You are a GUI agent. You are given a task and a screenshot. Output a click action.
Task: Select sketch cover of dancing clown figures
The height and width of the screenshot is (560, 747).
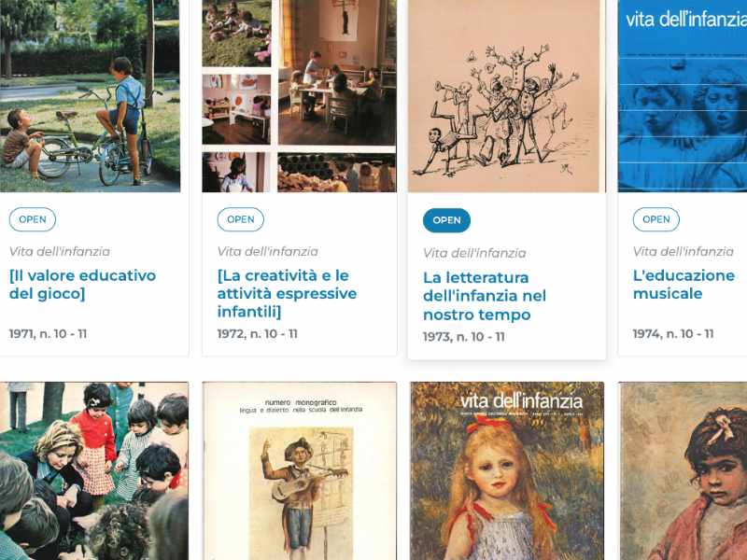tap(507, 96)
